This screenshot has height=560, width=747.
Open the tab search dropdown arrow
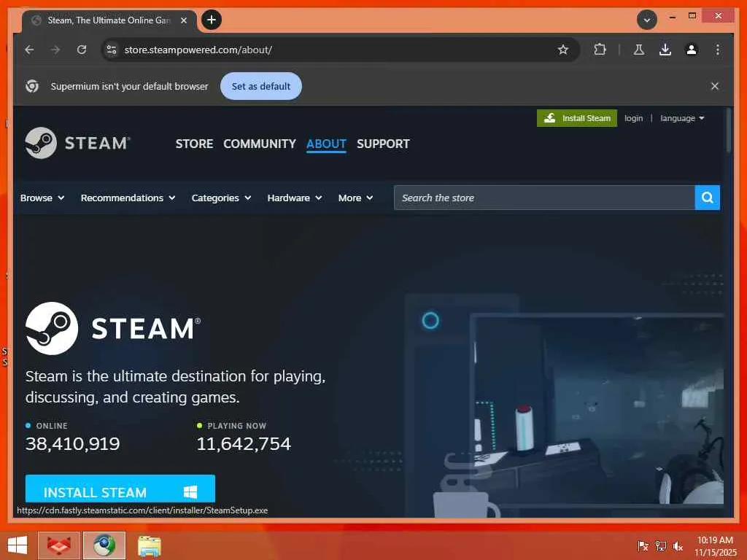(x=647, y=20)
